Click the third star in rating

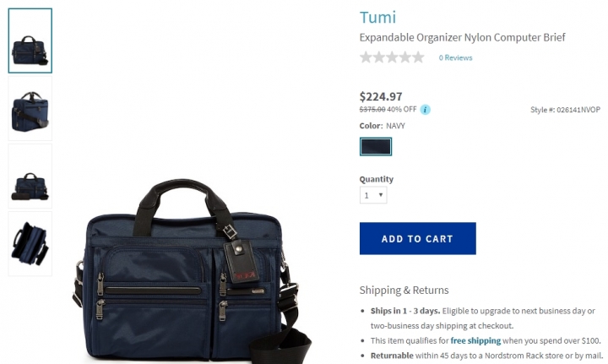pos(392,57)
